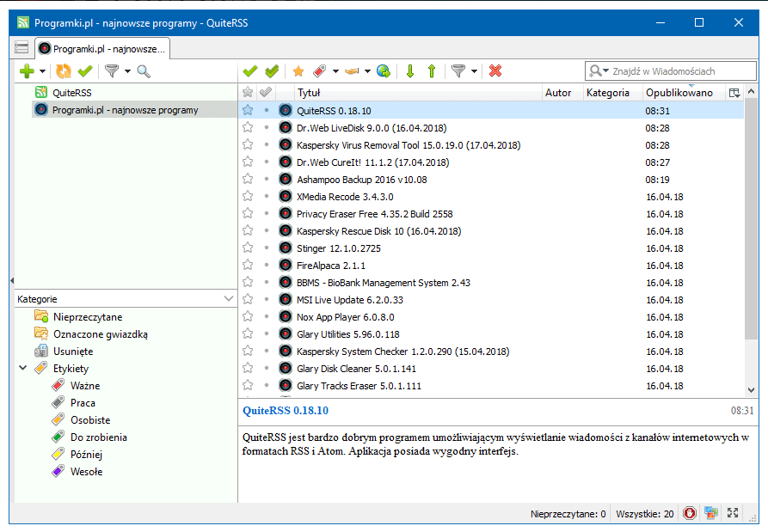Click the news list scroll down arrow
The height and width of the screenshot is (532, 768).
tap(751, 389)
